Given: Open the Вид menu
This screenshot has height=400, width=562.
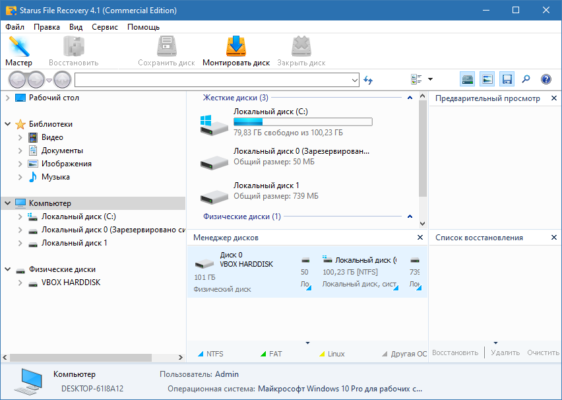Looking at the screenshot, I should coord(76,27).
